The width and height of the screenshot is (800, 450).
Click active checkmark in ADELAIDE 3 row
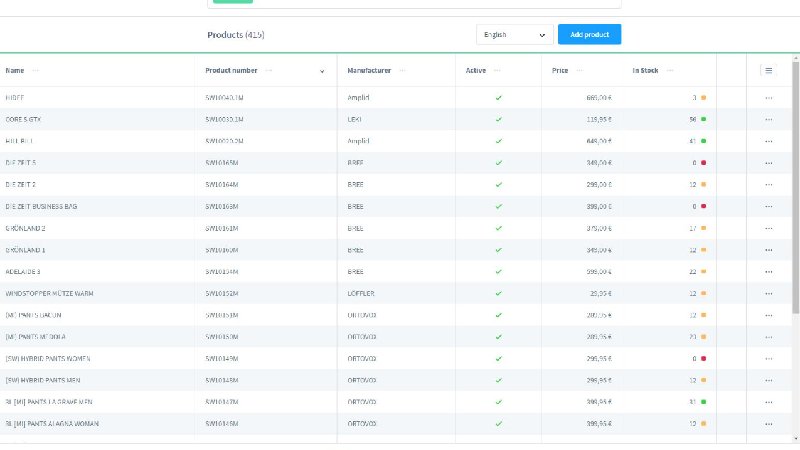498,272
